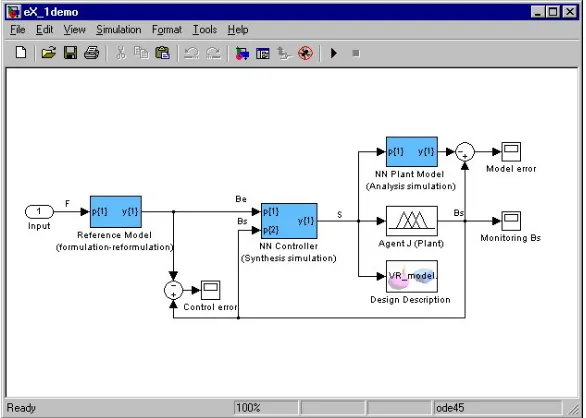Select the NN Plant Model block
The width and height of the screenshot is (586, 418).
click(411, 152)
